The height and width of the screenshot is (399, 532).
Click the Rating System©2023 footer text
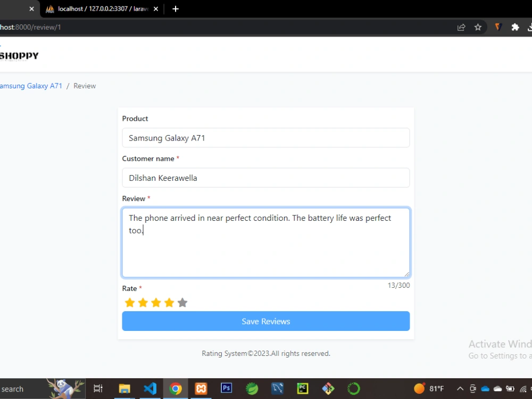(x=265, y=354)
